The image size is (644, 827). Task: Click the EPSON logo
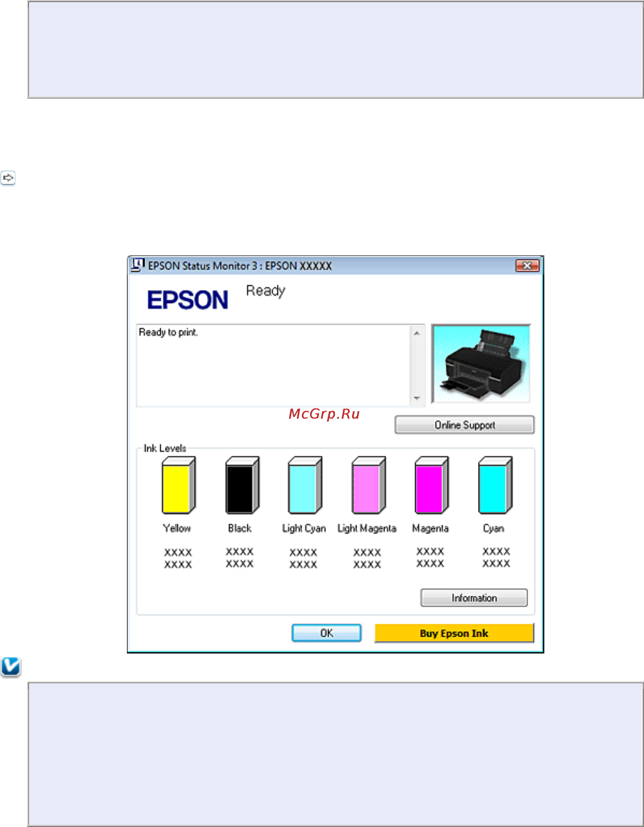[188, 300]
